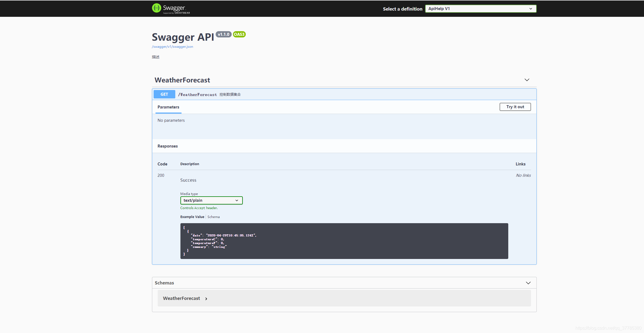Click the example JSON code block
644x333 pixels.
click(x=344, y=241)
